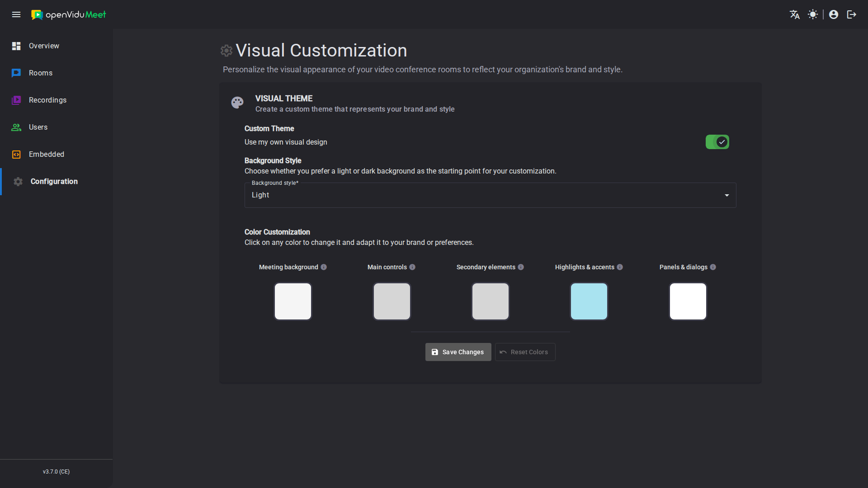Open the Embedded section
868x488 pixels.
click(x=56, y=155)
